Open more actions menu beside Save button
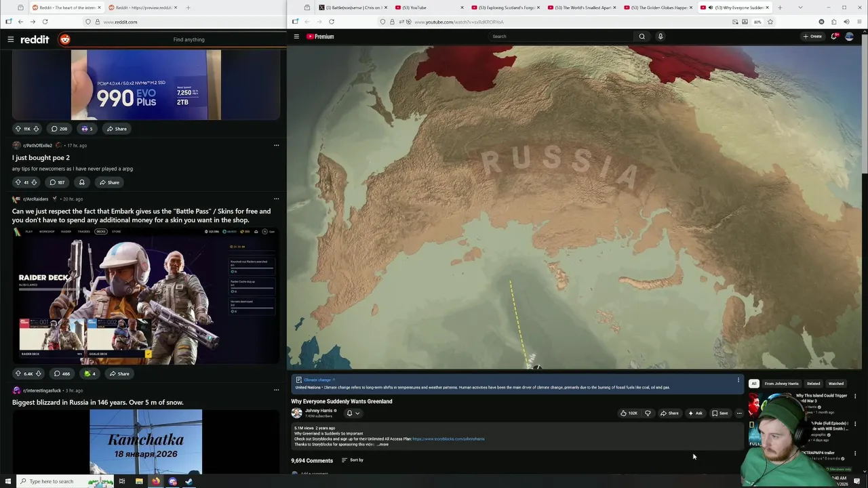 tap(739, 413)
